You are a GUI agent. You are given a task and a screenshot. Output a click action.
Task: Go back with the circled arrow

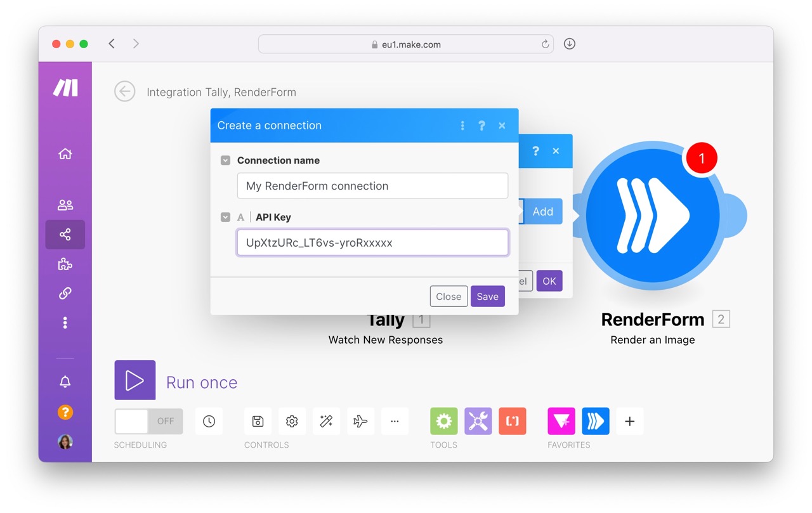click(x=125, y=91)
